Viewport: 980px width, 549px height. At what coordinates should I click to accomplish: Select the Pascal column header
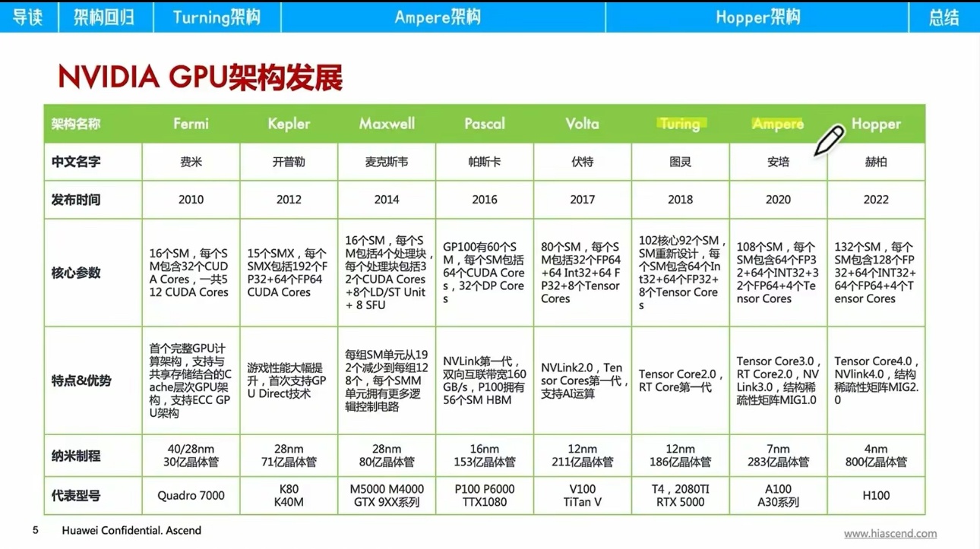coord(485,124)
